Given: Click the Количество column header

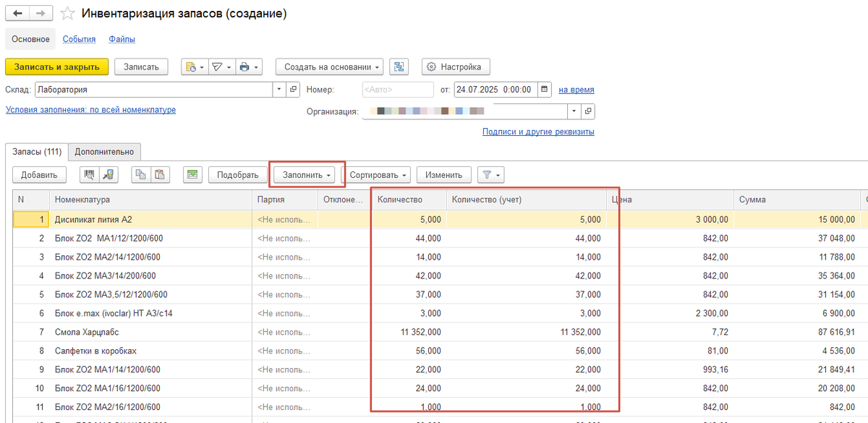Looking at the screenshot, I should pyautogui.click(x=409, y=200).
